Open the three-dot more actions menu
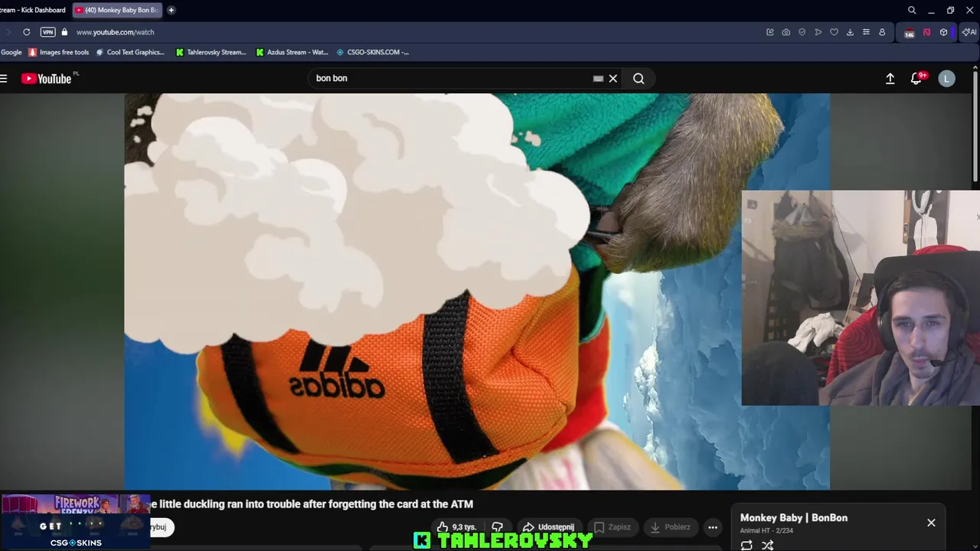This screenshot has width=980, height=551. click(713, 527)
